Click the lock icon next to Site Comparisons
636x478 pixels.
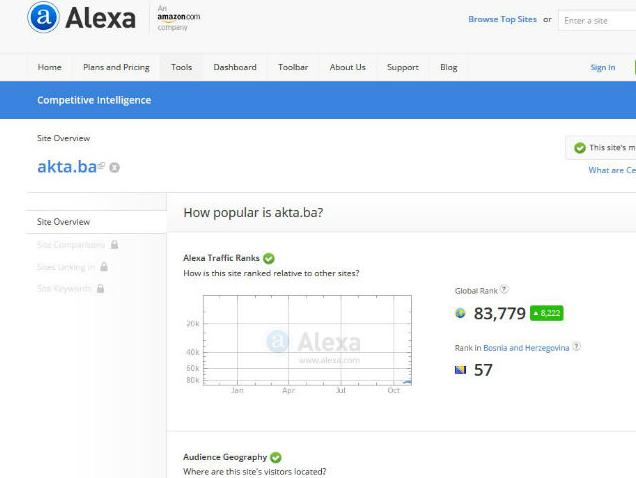[x=114, y=245]
